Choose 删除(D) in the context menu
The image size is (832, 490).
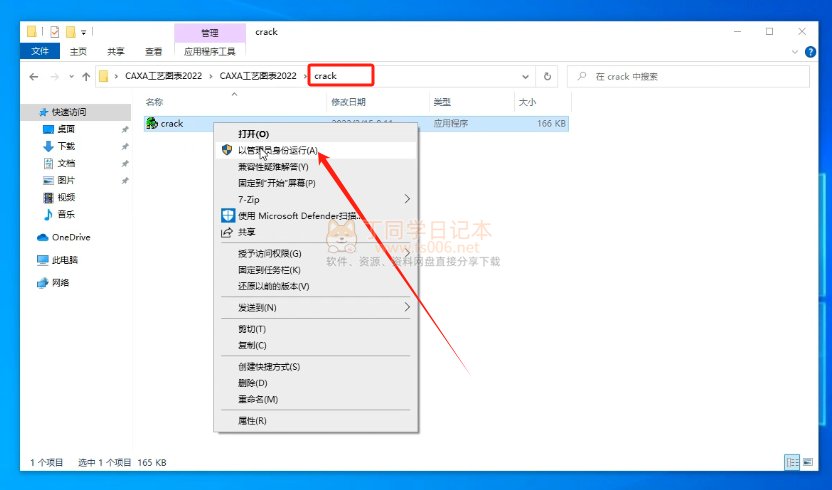(x=316, y=383)
